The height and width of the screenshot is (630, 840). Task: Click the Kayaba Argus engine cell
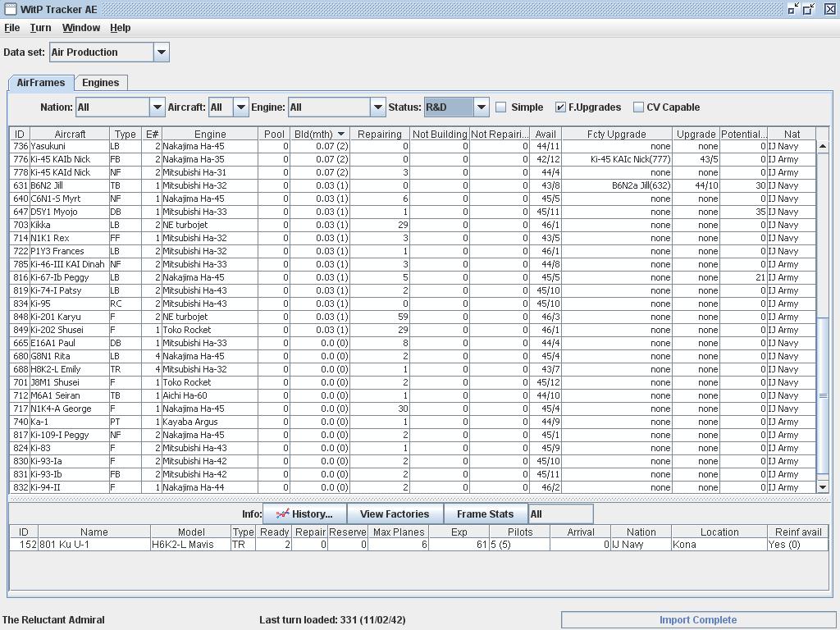pos(210,422)
